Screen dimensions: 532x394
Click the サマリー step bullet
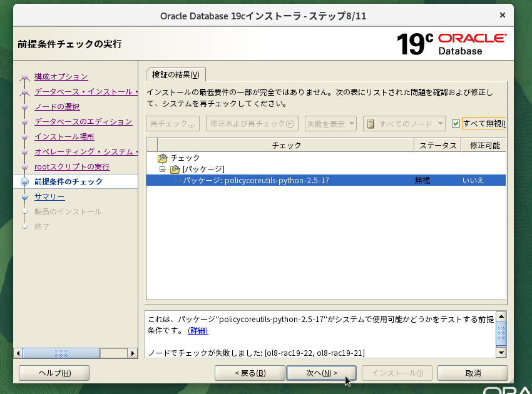tap(24, 196)
